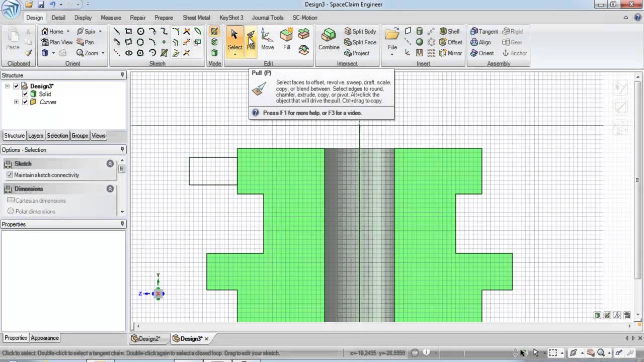Click the stop button in status bar
644x362 pixels.
click(x=415, y=352)
